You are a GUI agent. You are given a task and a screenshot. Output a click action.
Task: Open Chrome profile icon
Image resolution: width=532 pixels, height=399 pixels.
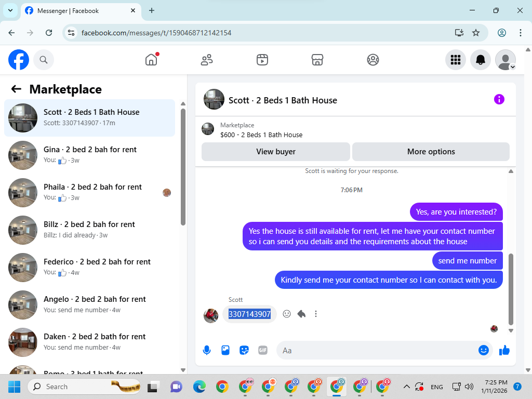(502, 33)
